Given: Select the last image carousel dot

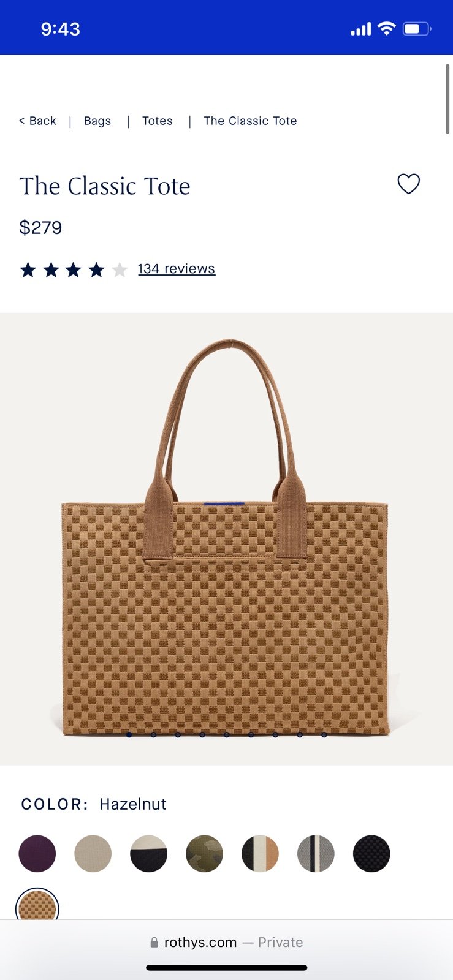Looking at the screenshot, I should [x=324, y=734].
